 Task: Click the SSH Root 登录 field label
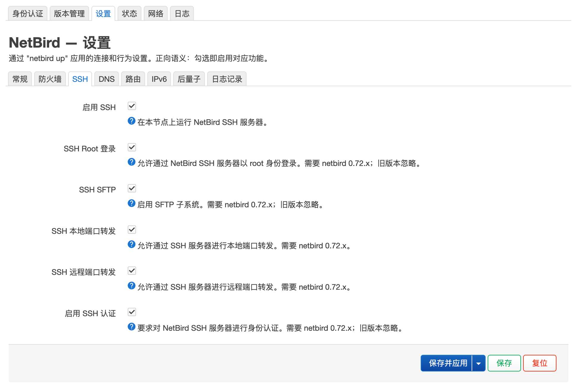tap(90, 149)
